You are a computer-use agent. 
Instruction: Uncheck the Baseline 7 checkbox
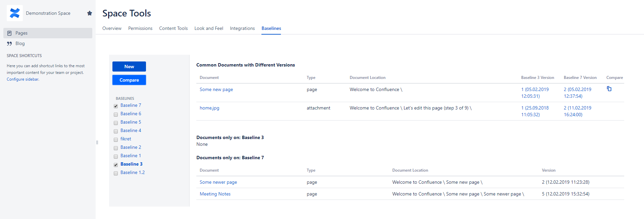[116, 106]
